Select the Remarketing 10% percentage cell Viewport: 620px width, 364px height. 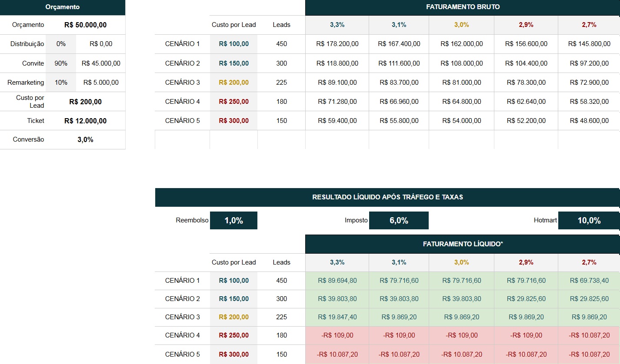pyautogui.click(x=61, y=83)
